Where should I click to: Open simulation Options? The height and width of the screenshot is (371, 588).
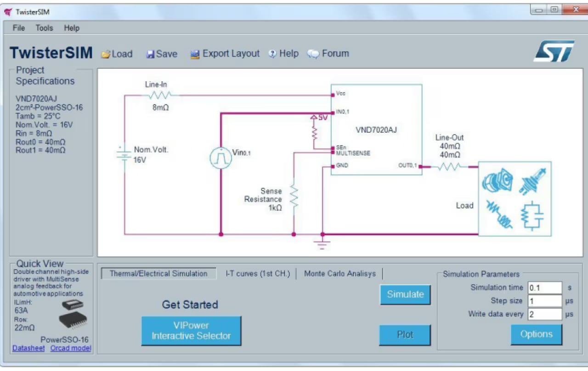[x=536, y=334]
